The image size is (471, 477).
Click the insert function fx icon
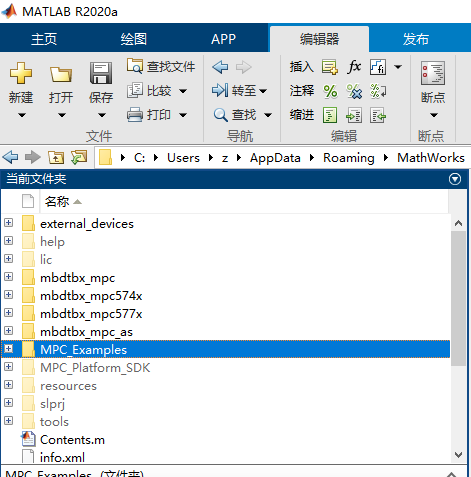coord(354,67)
